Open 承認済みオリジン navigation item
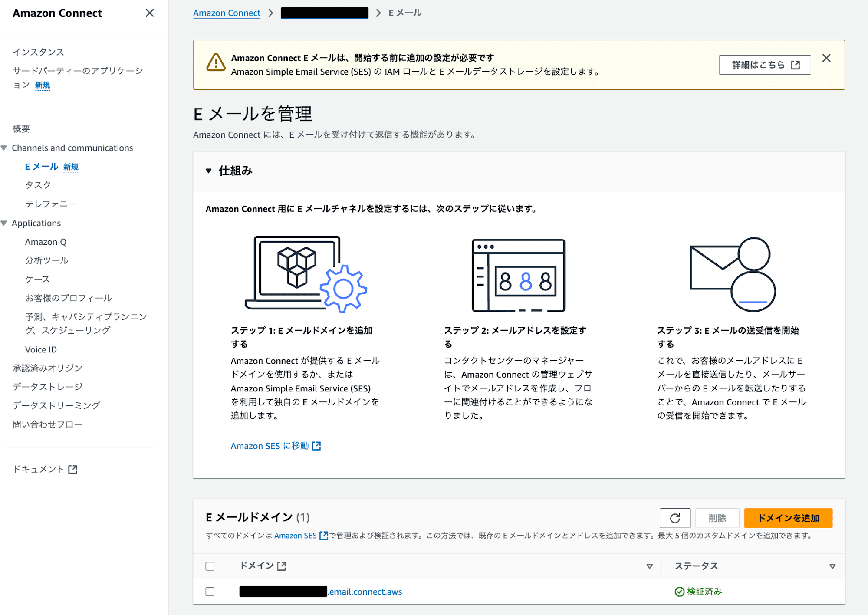The width and height of the screenshot is (868, 615). pos(47,368)
